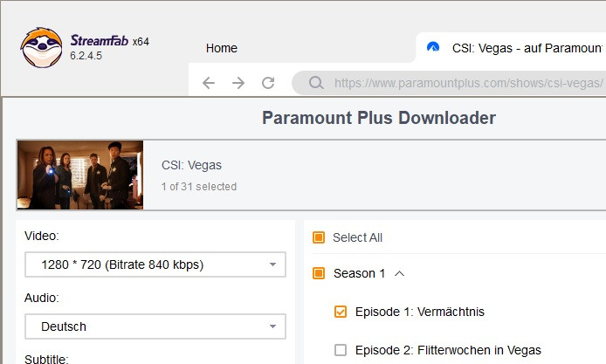Click the 'Subtitle:' label
The image size is (606, 364).
[x=46, y=359]
